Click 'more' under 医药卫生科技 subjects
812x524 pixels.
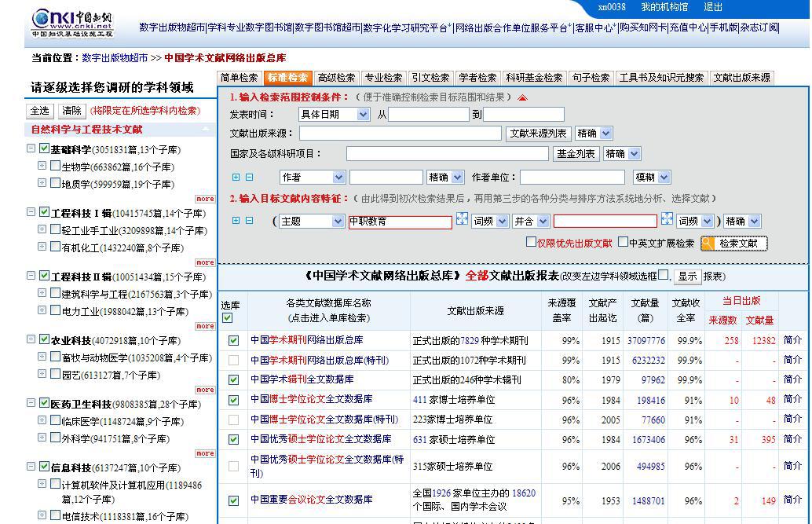(205, 453)
